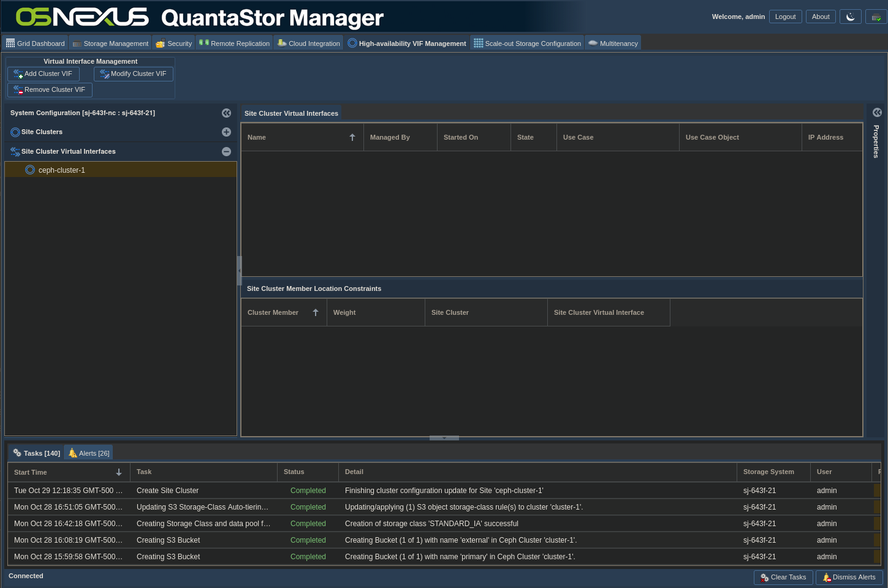Select ceph-cluster-1 in the tree
Viewport: 888px width, 588px height.
pos(61,170)
